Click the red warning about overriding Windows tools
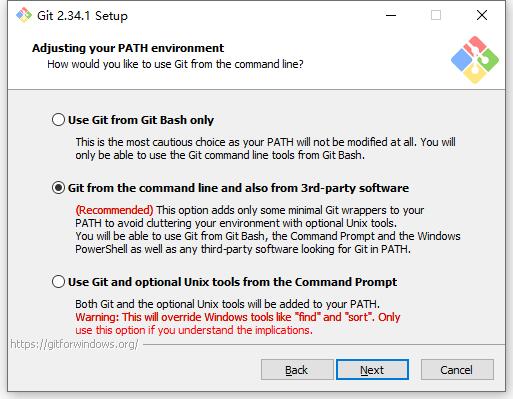 click(238, 323)
